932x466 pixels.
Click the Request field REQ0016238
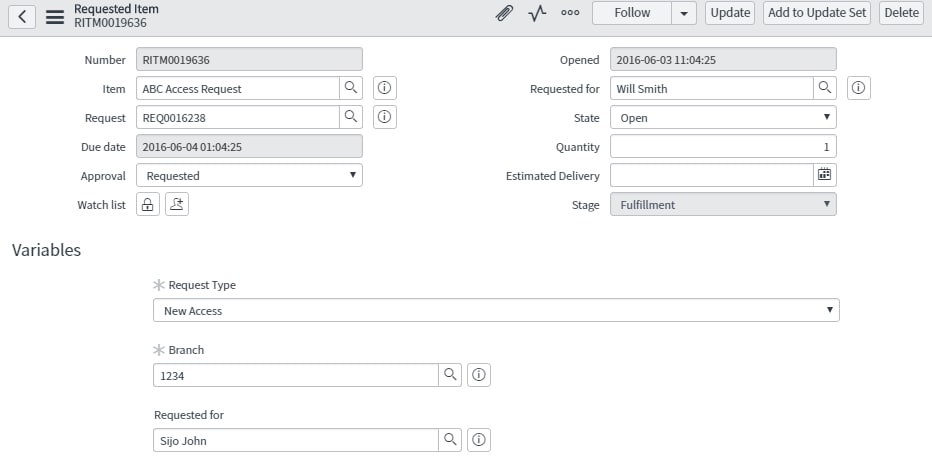click(238, 117)
